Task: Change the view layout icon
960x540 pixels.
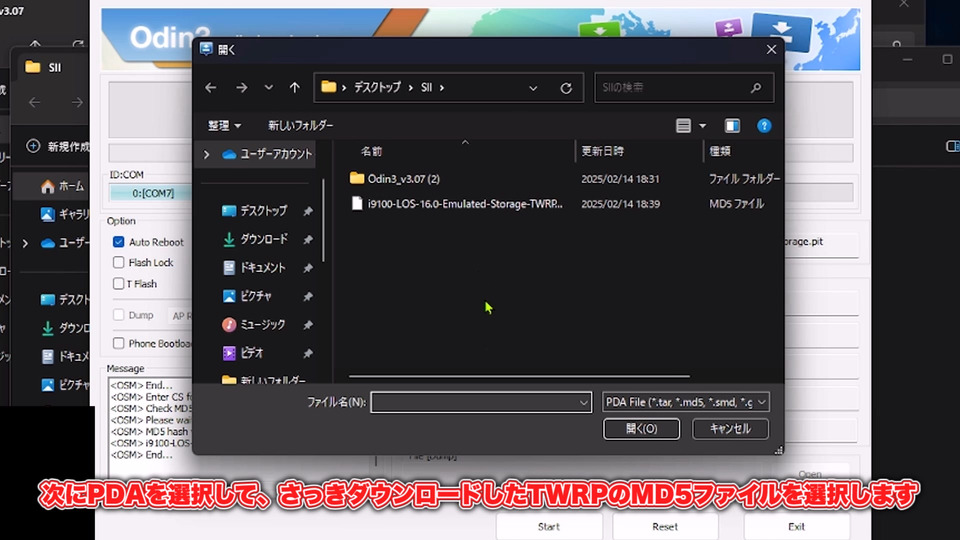Action: (x=683, y=126)
